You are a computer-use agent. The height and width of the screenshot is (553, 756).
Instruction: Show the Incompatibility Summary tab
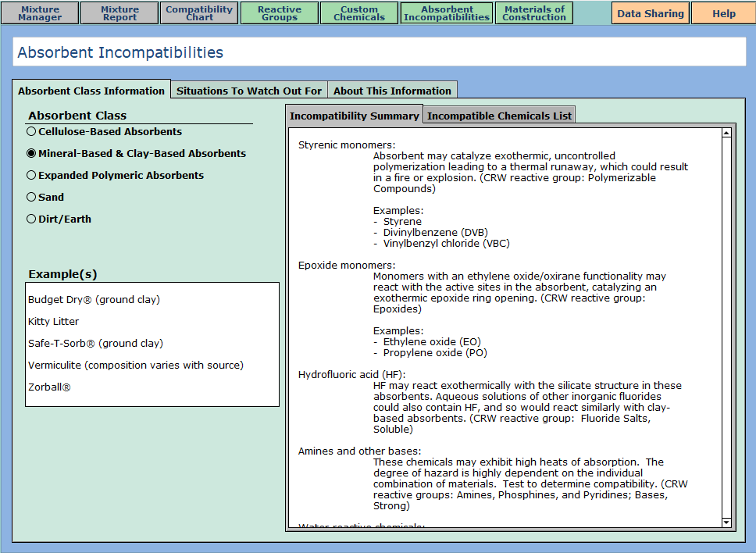tap(355, 116)
